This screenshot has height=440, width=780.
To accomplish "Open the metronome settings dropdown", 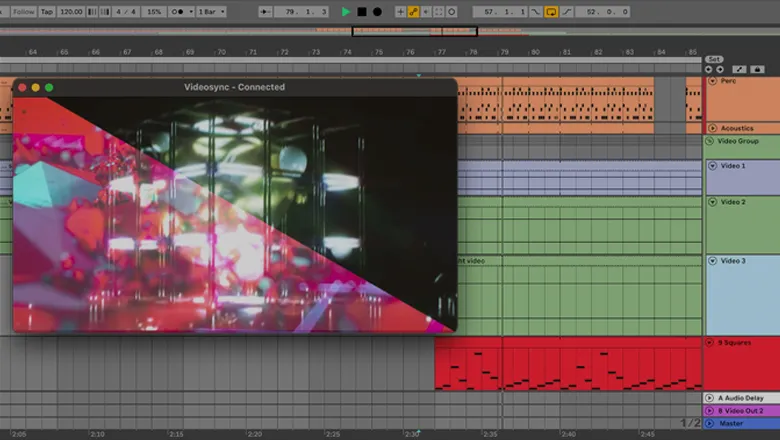I will click(x=191, y=11).
